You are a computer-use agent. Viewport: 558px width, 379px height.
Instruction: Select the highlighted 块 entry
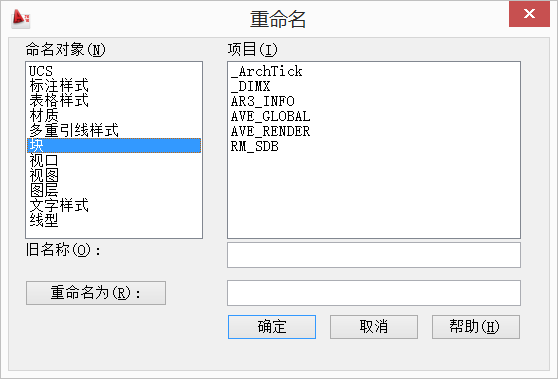pyautogui.click(x=114, y=146)
